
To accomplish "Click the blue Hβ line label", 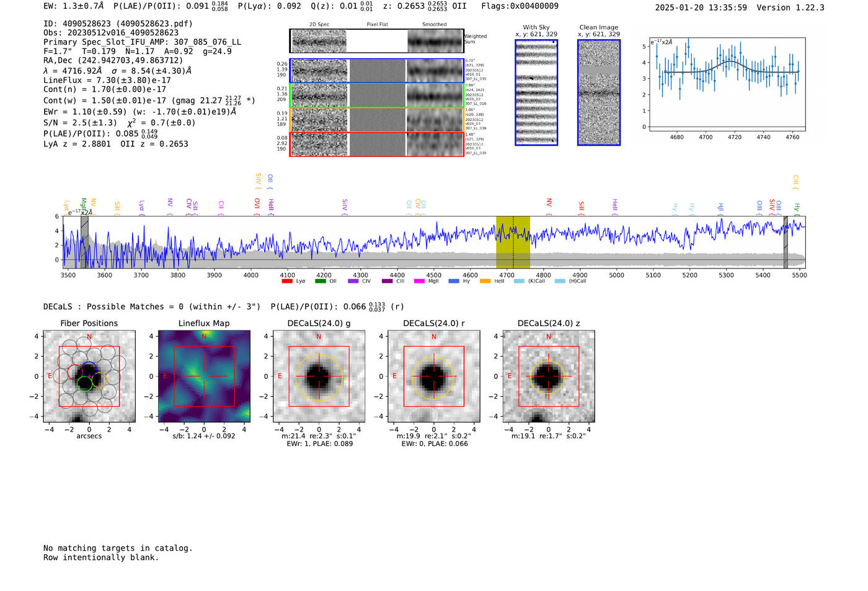I will [720, 208].
